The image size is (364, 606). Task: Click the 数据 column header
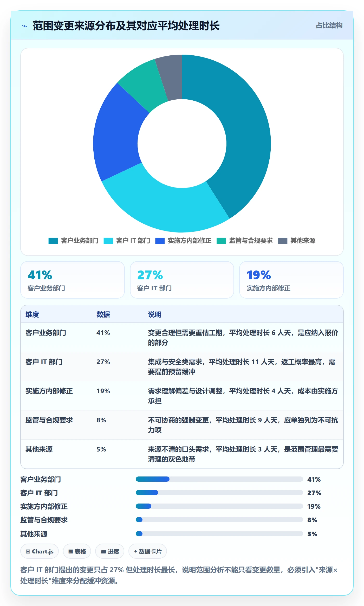[103, 314]
